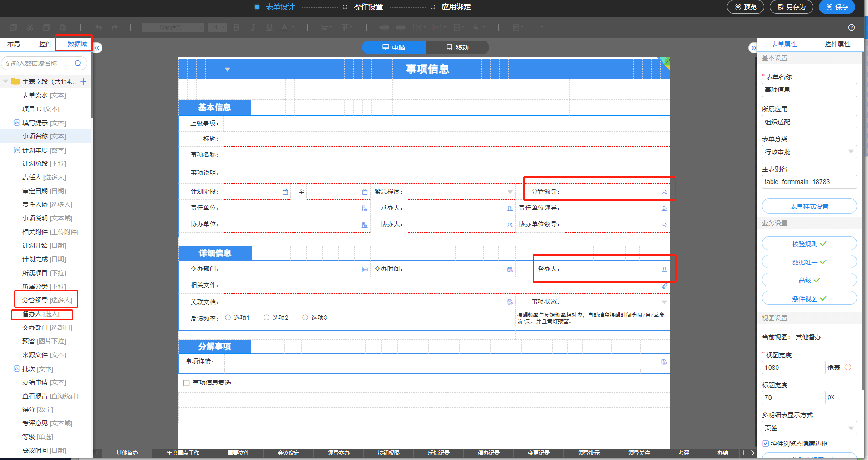Go to 操作设置 step
Viewport: 868px width, 460px height.
tap(368, 7)
